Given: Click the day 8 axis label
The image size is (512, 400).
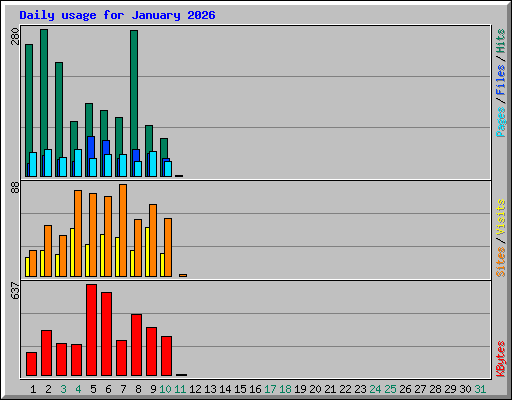Looking at the screenshot, I should pyautogui.click(x=138, y=389).
